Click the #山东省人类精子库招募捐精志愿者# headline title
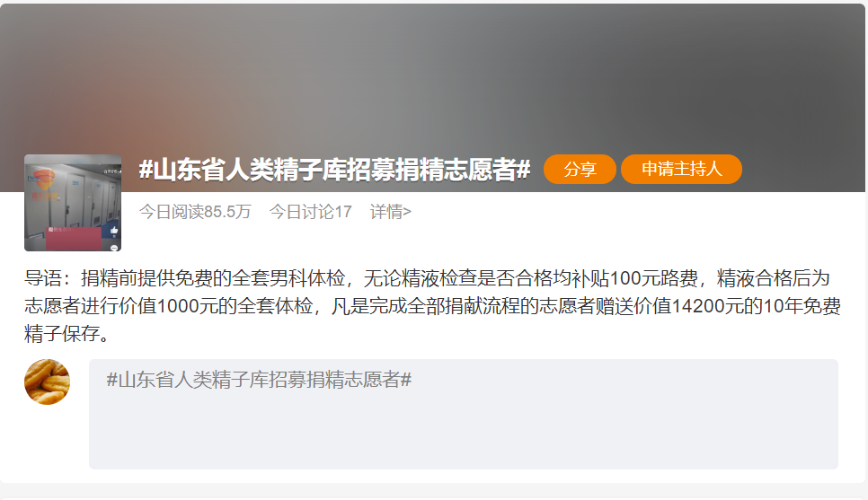This screenshot has width=868, height=500. point(335,170)
